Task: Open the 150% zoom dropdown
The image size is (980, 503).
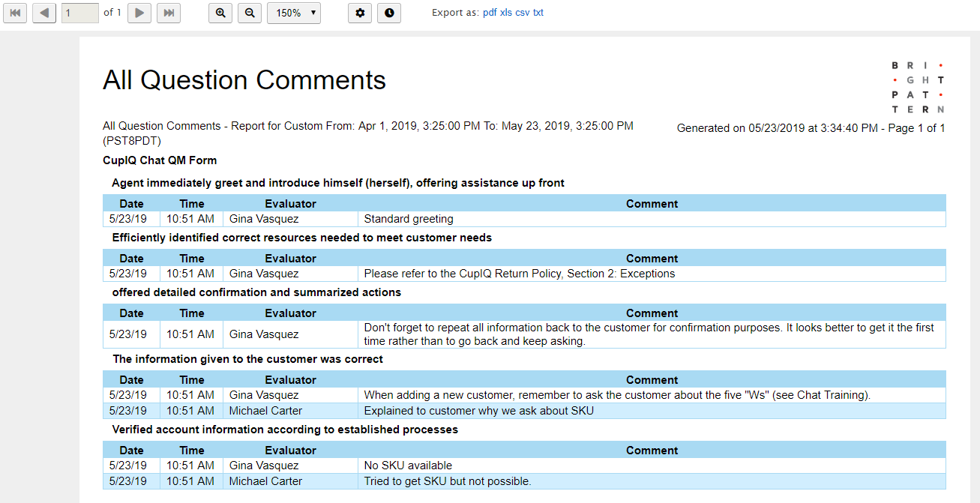Action: pyautogui.click(x=294, y=13)
